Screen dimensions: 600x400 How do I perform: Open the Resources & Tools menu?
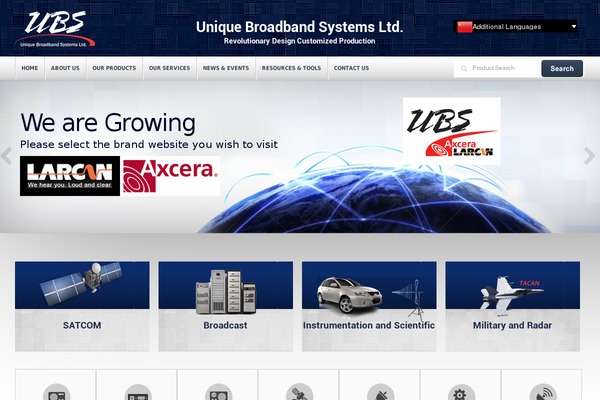(291, 68)
